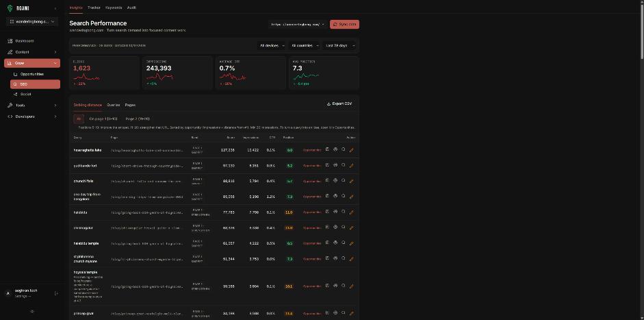
Task: Click pencil icon in hoysala temple row
Action: click(351, 286)
